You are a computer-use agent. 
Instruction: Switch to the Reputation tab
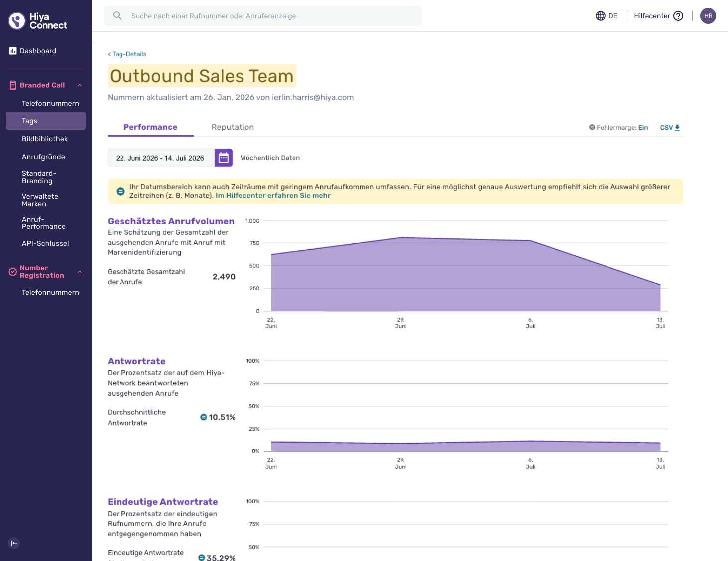coord(233,127)
